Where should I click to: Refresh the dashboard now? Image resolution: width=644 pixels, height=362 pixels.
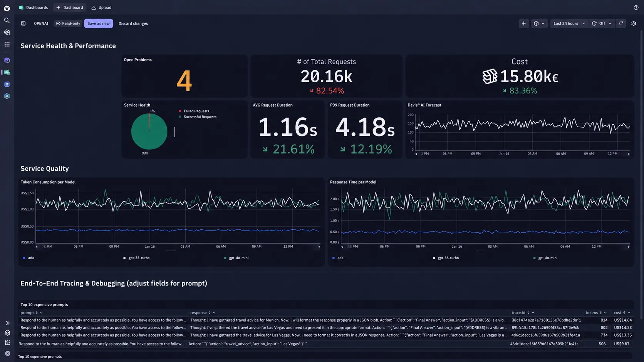pos(621,23)
